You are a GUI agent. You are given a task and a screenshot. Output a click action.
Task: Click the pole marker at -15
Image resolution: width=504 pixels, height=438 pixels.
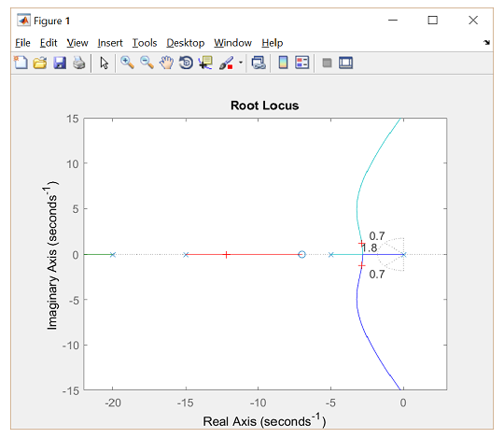point(186,254)
